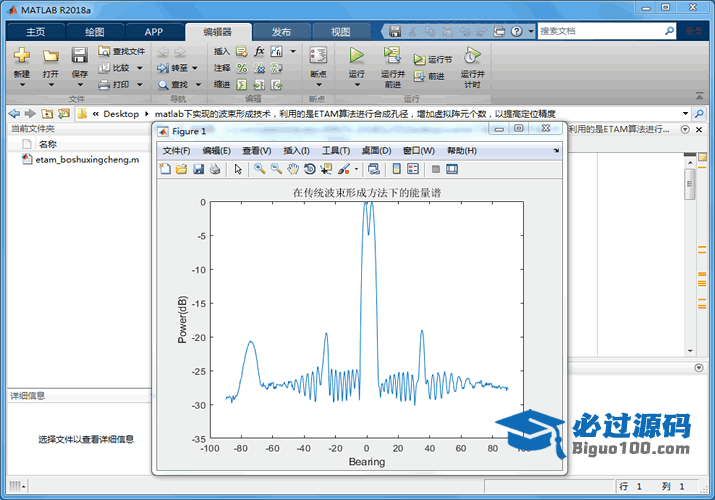This screenshot has height=500, width=715.
Task: Open a file using the Open folder icon
Action: 51,56
